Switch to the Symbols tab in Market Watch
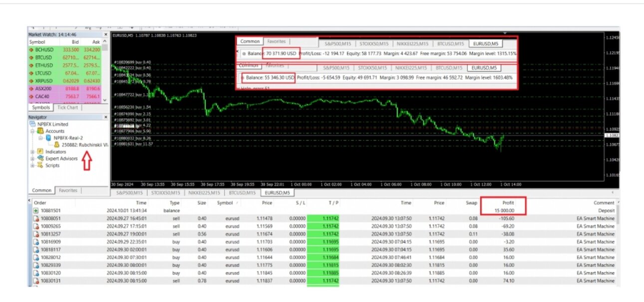644x302 pixels. 41,107
